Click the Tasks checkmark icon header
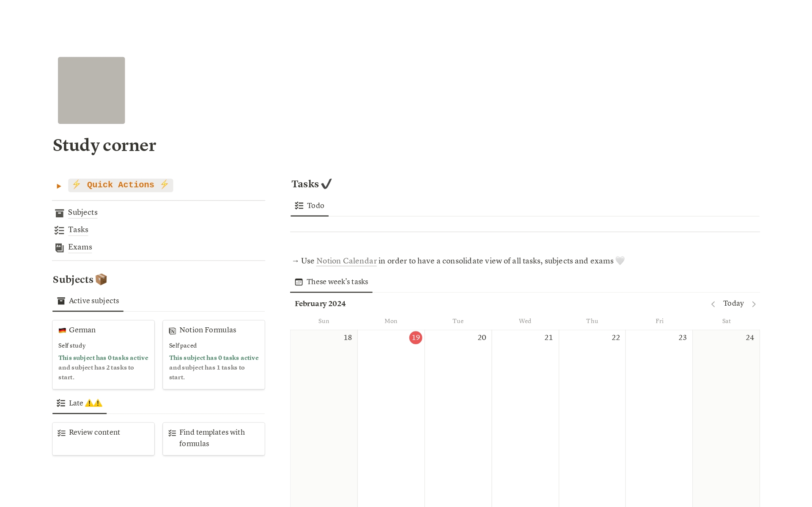The image size is (812, 507). coord(325,184)
